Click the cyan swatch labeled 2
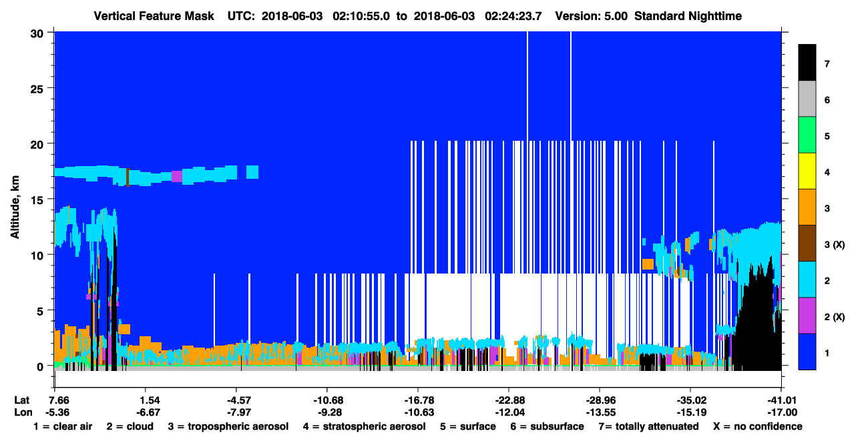 point(807,280)
